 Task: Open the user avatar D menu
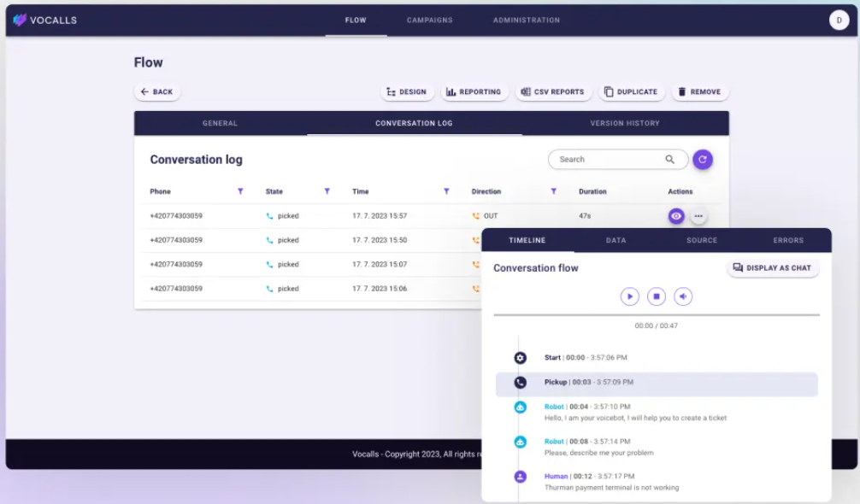[x=839, y=21]
